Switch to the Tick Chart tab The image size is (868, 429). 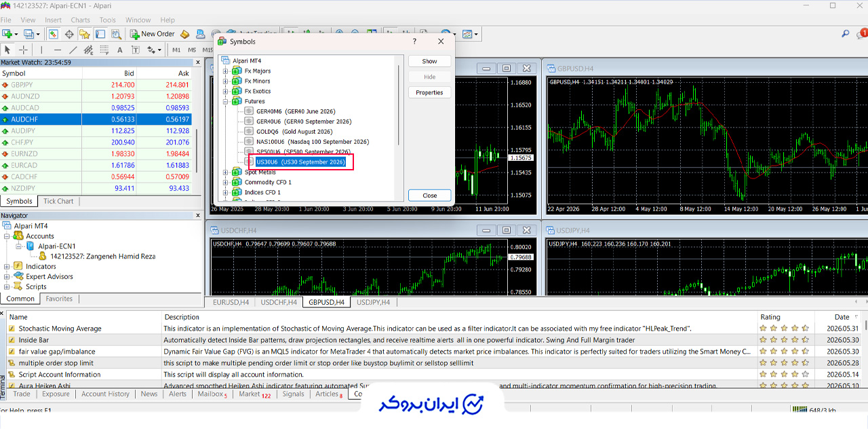click(x=58, y=201)
